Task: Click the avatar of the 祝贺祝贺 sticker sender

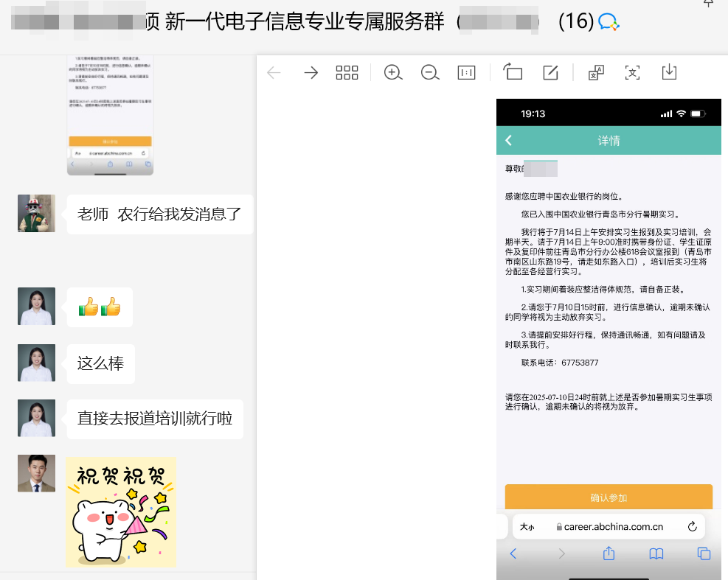Action: click(x=37, y=473)
